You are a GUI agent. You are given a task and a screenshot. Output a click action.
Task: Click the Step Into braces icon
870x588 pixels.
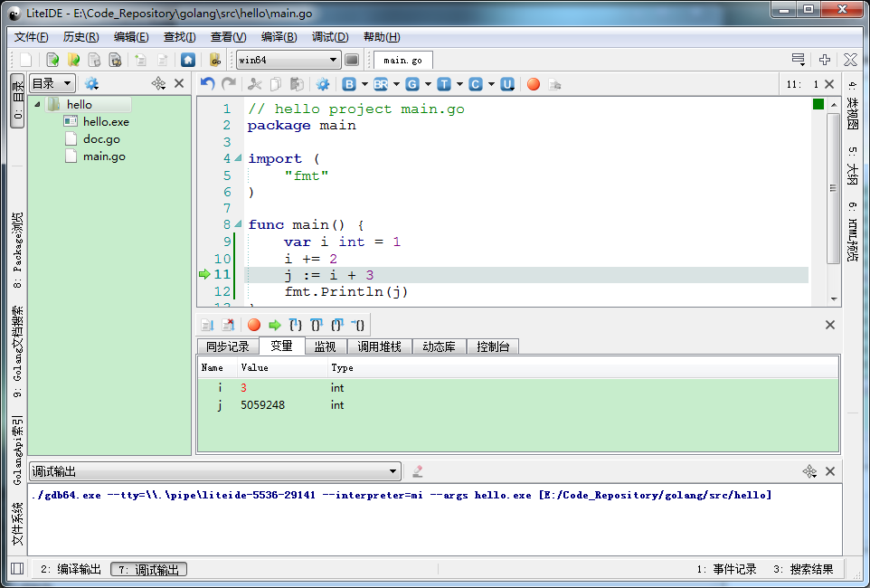coord(296,325)
